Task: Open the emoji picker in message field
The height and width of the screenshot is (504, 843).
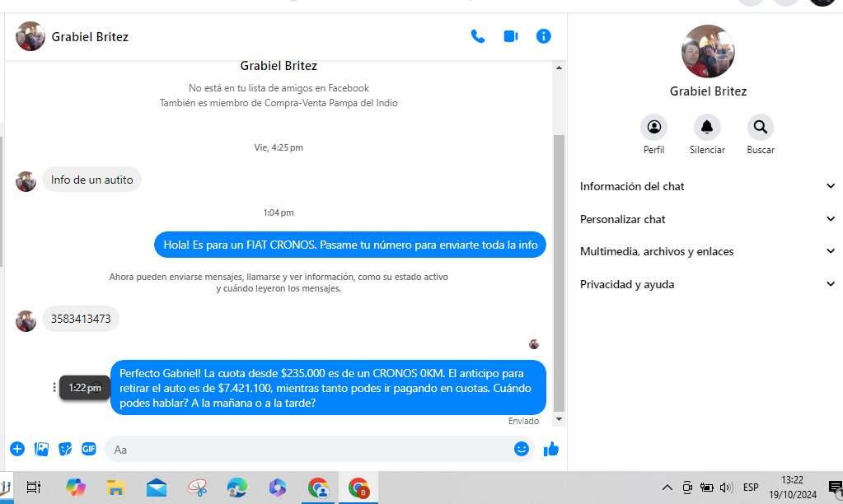Action: 521,449
